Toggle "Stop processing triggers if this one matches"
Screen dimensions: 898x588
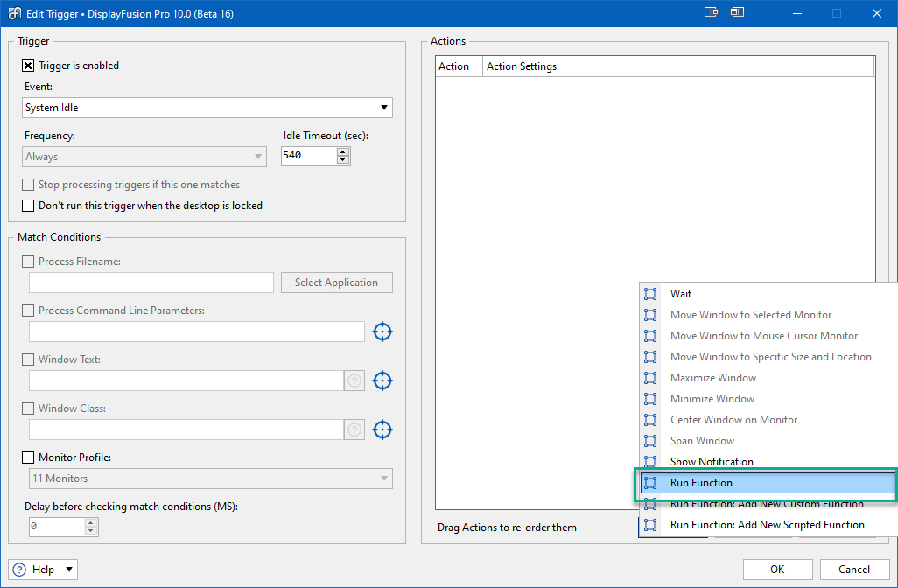click(x=27, y=185)
